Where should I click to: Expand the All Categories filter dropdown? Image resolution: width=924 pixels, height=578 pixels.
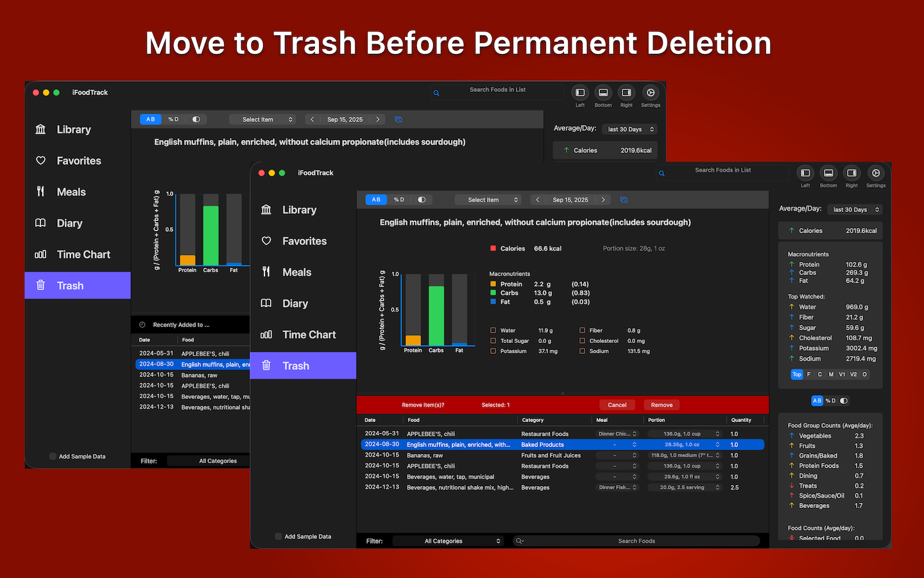point(448,541)
